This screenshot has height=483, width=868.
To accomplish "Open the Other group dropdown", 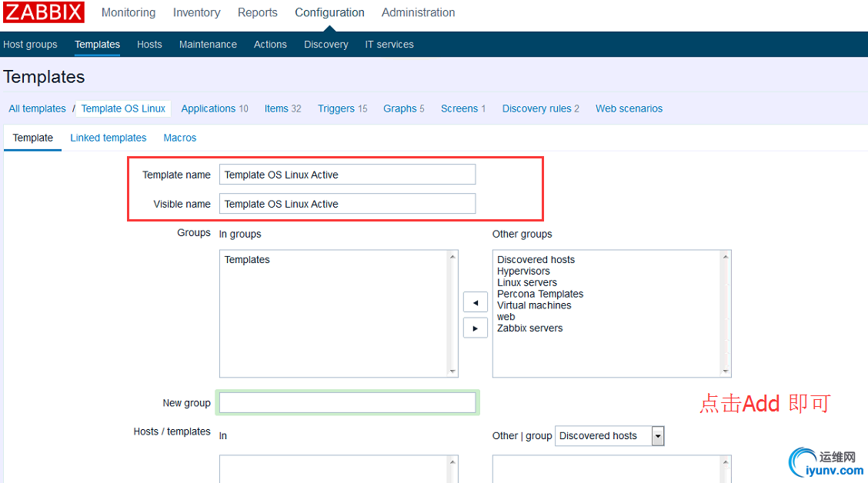I will [x=609, y=435].
